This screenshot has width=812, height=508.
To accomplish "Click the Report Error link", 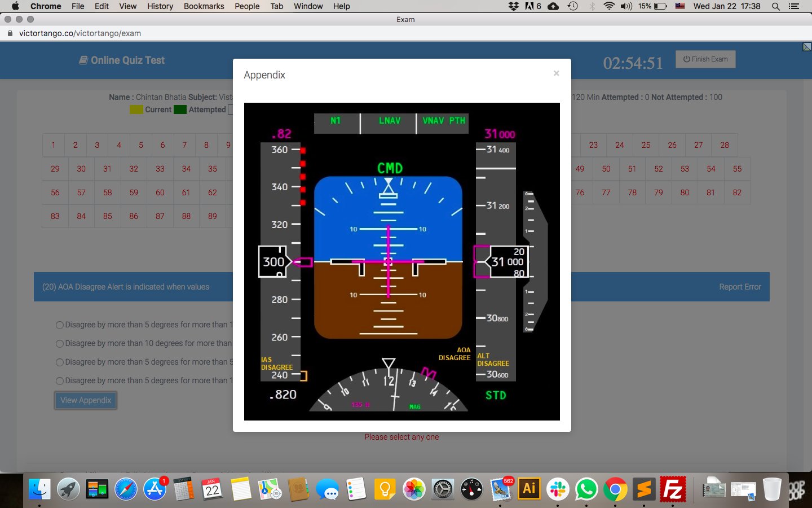I will 740,287.
